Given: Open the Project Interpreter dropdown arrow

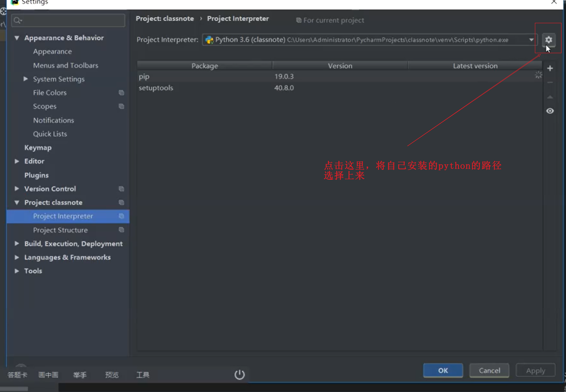Looking at the screenshot, I should coord(532,40).
